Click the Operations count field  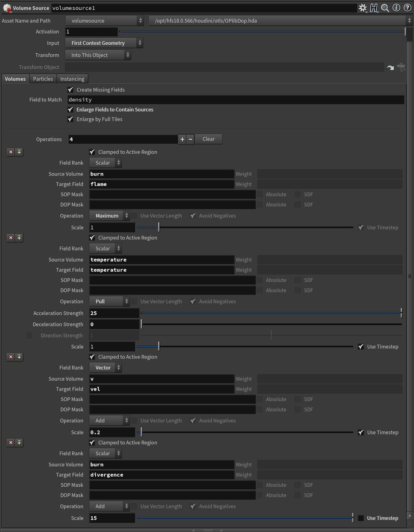(123, 139)
